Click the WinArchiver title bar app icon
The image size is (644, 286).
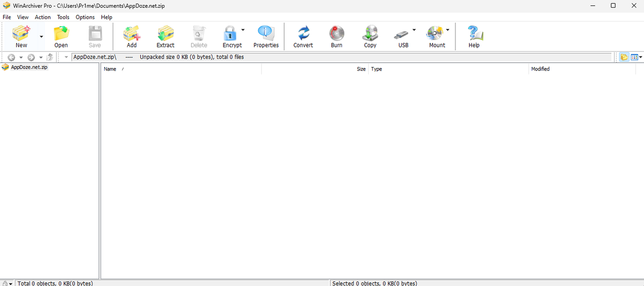7,6
